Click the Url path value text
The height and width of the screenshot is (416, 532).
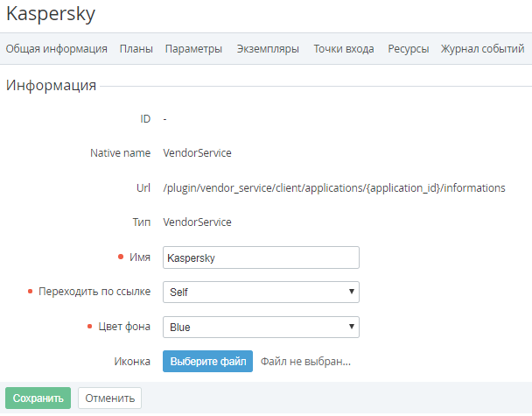[334, 187]
